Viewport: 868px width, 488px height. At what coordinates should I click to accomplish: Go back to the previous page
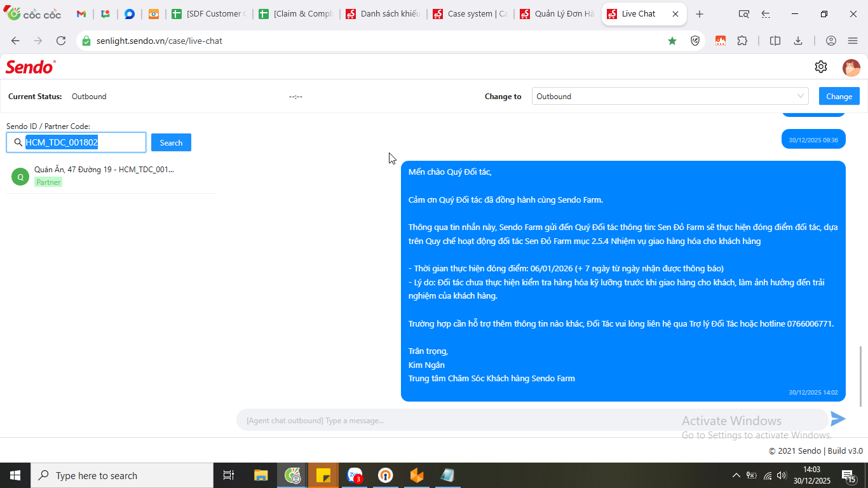[x=15, y=41]
